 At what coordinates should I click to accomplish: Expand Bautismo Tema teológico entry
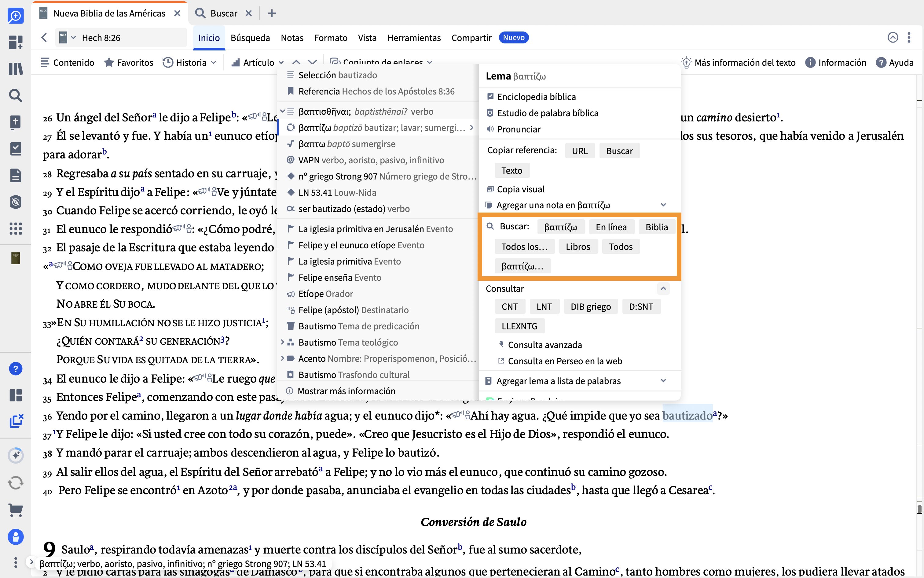tap(283, 342)
